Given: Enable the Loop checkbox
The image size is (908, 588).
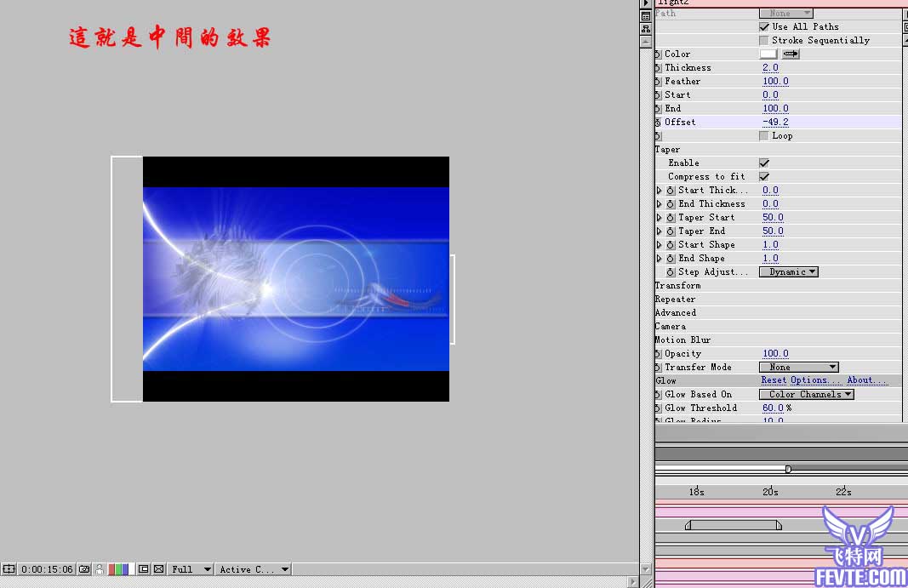Looking at the screenshot, I should [764, 135].
